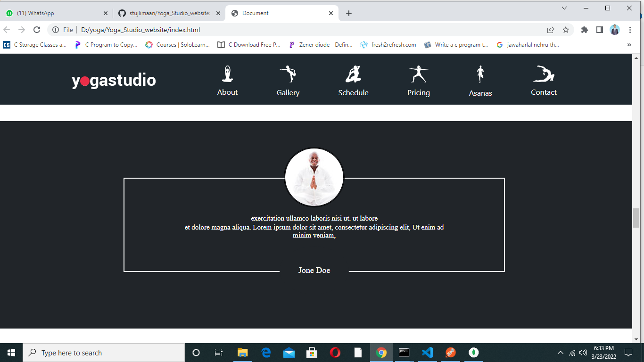
Task: Click the share page icon in address bar
Action: 551,30
